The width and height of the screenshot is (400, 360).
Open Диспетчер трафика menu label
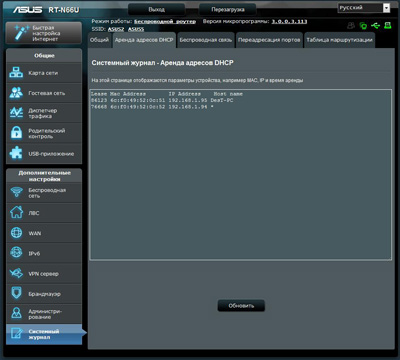(x=43, y=113)
